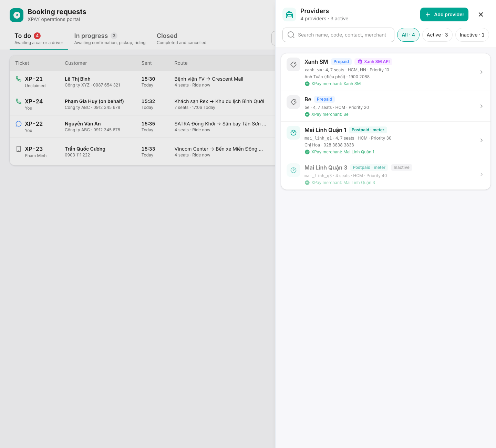
Task: Click the Inactive badge on Mai Linh Quận 3
Action: tap(402, 167)
